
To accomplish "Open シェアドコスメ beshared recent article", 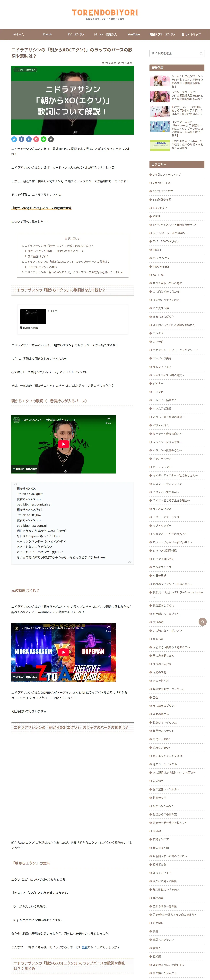I will (x=177, y=129).
